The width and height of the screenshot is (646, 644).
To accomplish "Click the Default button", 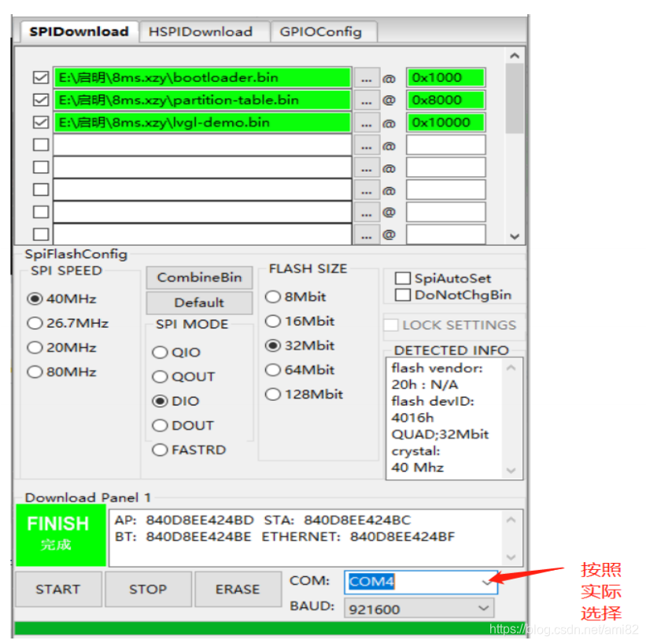I will (199, 302).
